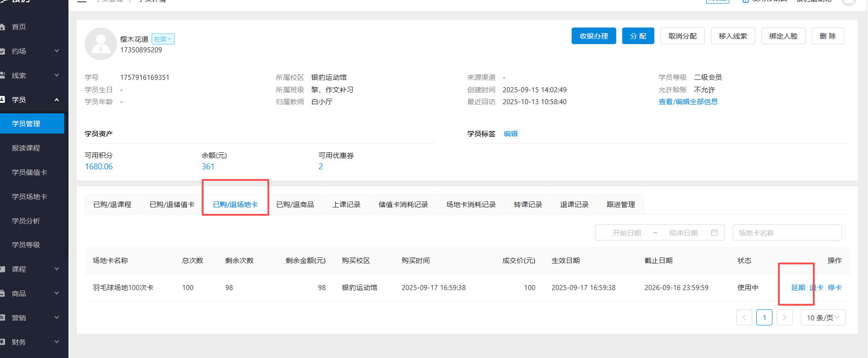Open 查看/编辑全部信息 link

coord(688,102)
